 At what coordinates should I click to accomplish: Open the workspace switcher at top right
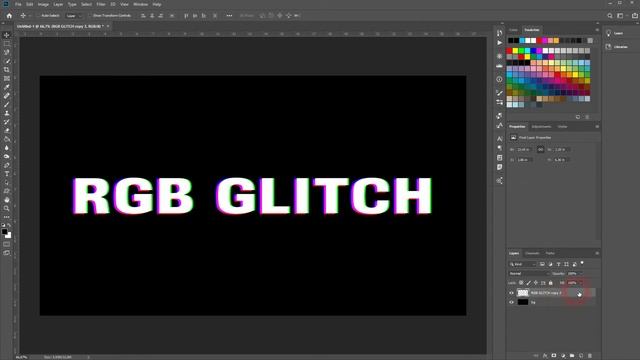point(621,16)
